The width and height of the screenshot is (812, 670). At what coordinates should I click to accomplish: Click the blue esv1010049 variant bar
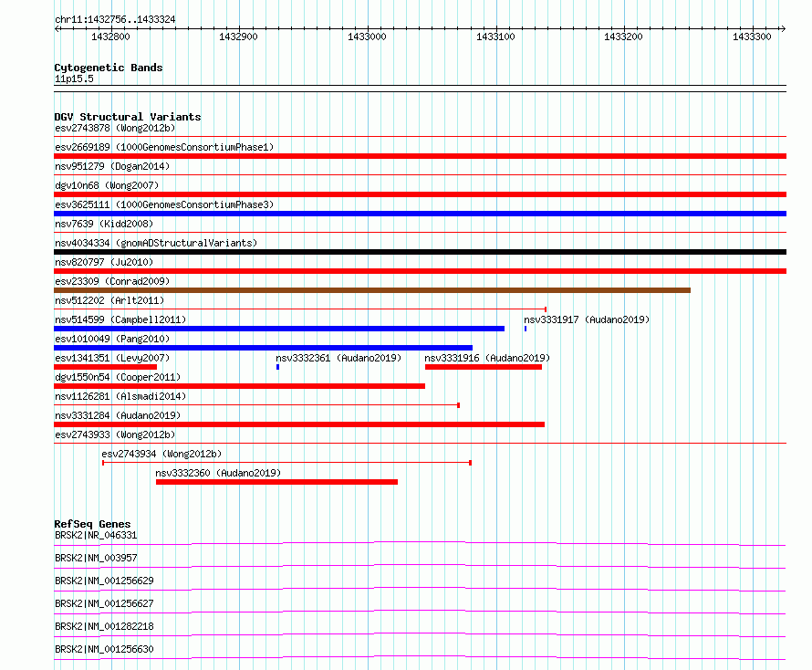pos(263,348)
